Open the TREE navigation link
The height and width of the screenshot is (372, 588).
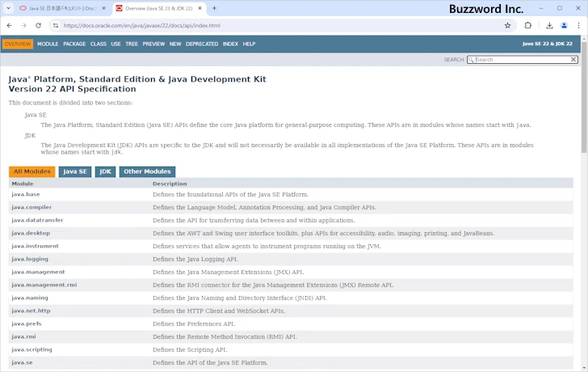132,44
